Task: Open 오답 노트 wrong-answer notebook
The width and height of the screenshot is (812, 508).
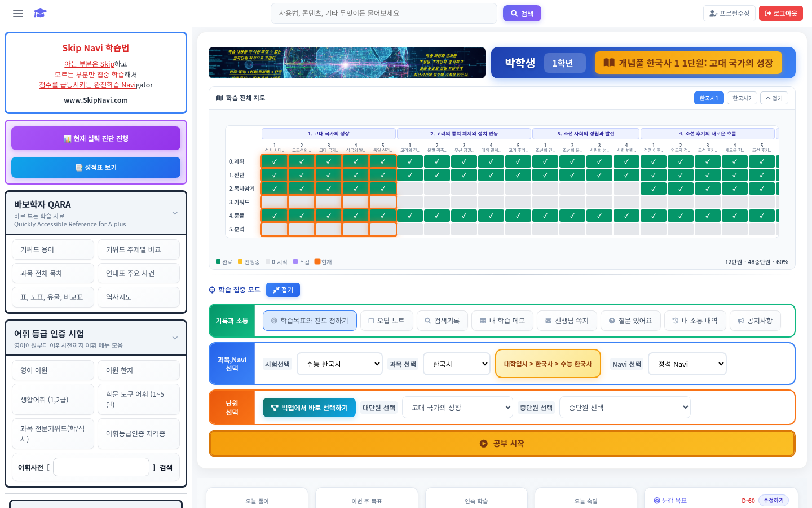Action: pos(386,321)
